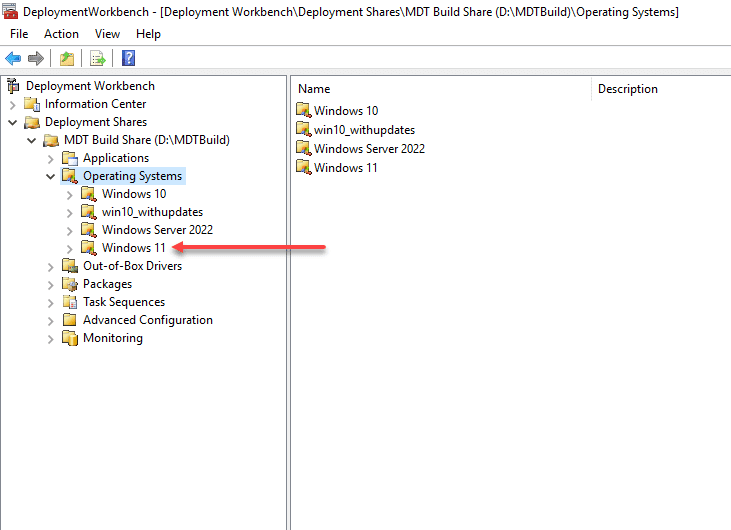Click the Out-of-Box Drivers node icon
Viewport: 731px width, 530px height.
[70, 266]
